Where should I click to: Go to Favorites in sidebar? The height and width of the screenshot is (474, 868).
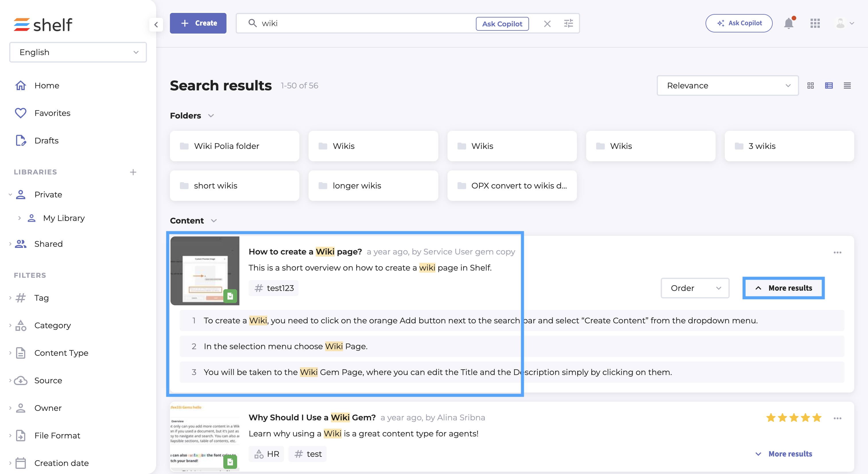(52, 113)
